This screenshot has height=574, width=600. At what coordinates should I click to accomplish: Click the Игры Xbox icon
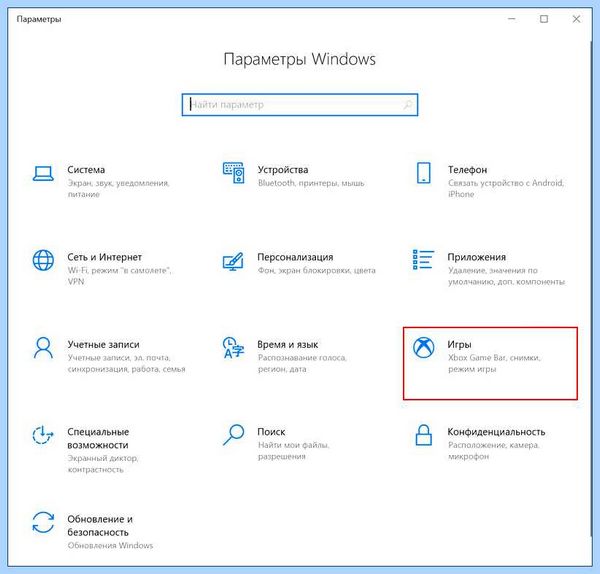click(424, 347)
